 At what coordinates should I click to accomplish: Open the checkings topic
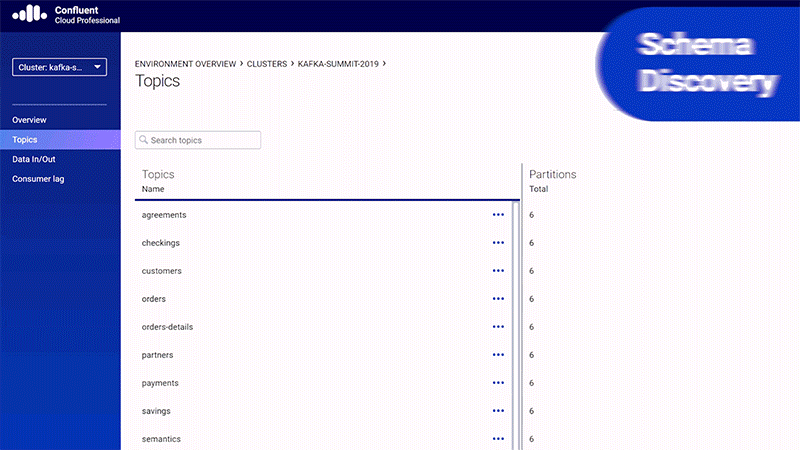161,243
